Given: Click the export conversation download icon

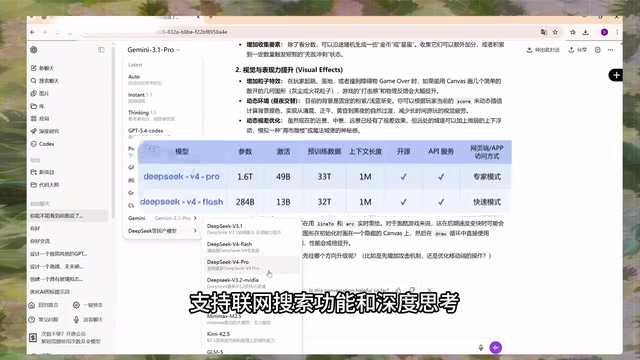Looking at the screenshot, I should (x=529, y=50).
